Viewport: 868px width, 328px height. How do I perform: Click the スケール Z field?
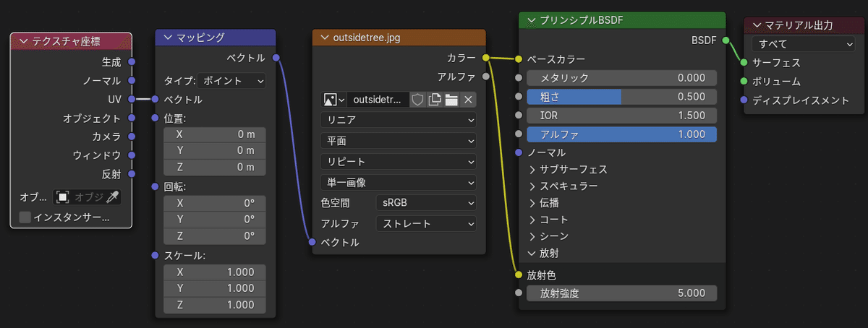214,306
